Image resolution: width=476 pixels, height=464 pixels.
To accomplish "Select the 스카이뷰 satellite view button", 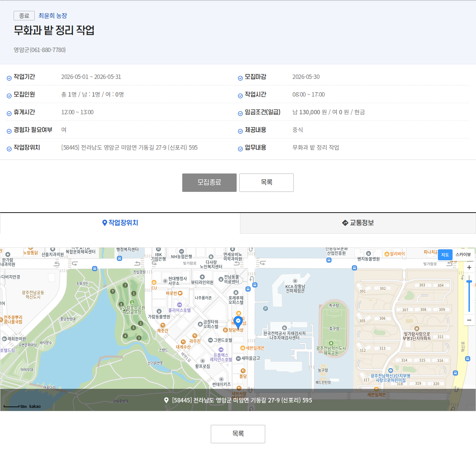I will click(463, 254).
